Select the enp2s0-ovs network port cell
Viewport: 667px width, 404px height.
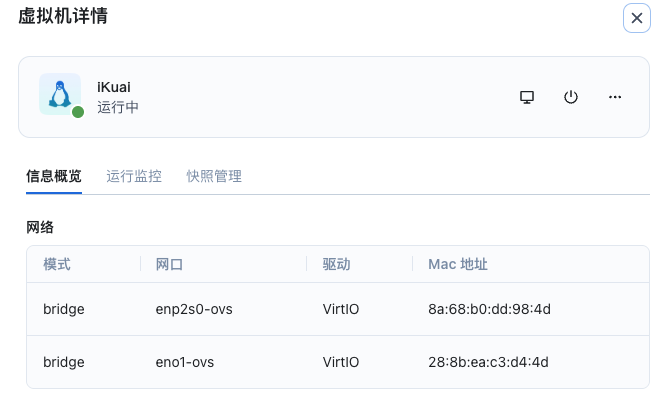[194, 309]
